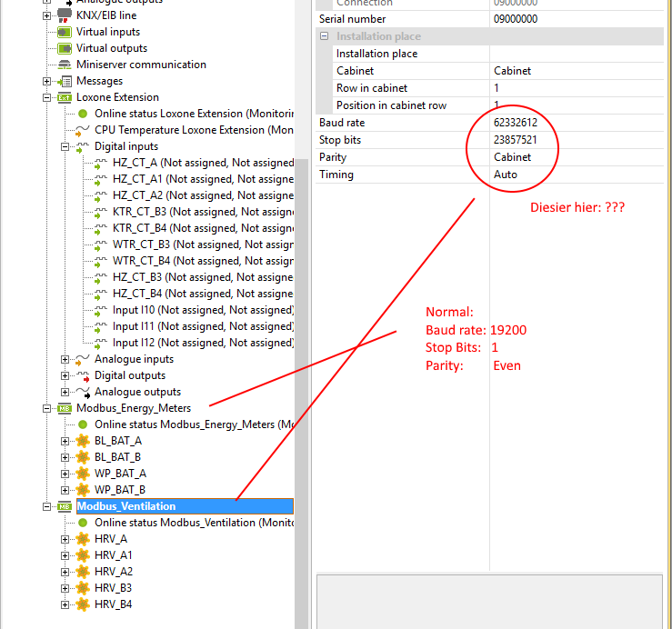This screenshot has height=629, width=672.
Task: Click the WP_BAT_B device icon
Action: pos(83,490)
